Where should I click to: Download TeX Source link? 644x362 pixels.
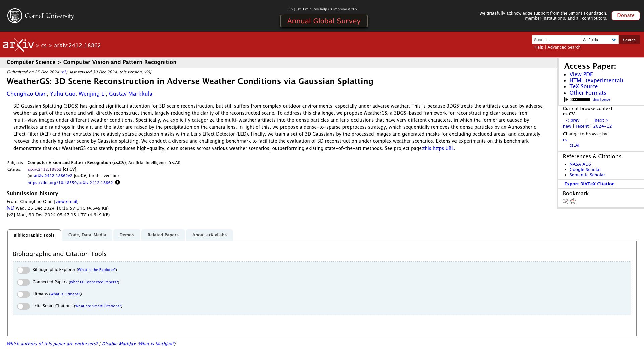583,87
